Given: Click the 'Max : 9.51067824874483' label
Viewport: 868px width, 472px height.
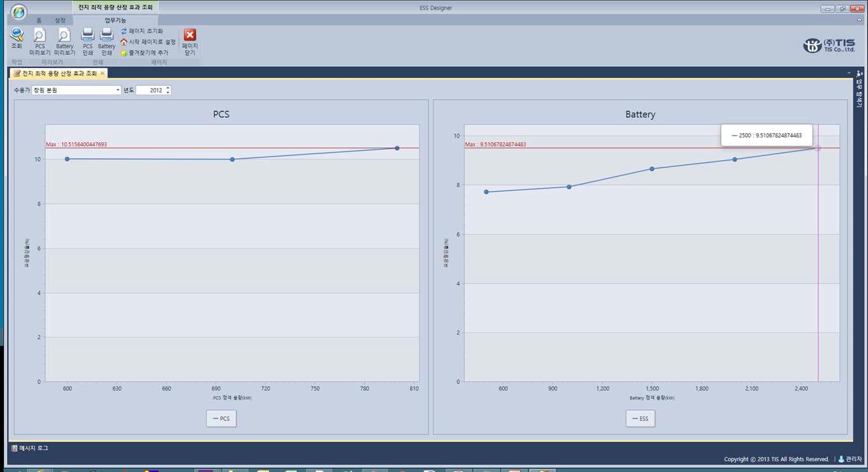Looking at the screenshot, I should pos(495,145).
